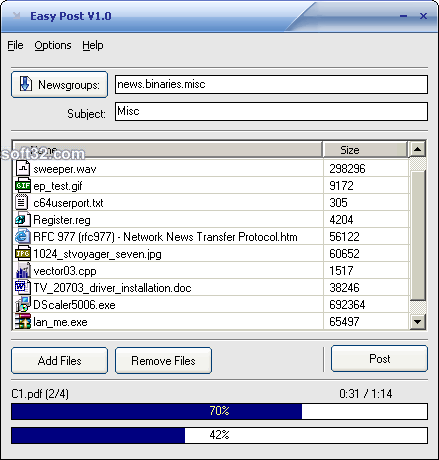Minimize the Easy Post window
This screenshot has width=439, height=460.
(404, 16)
